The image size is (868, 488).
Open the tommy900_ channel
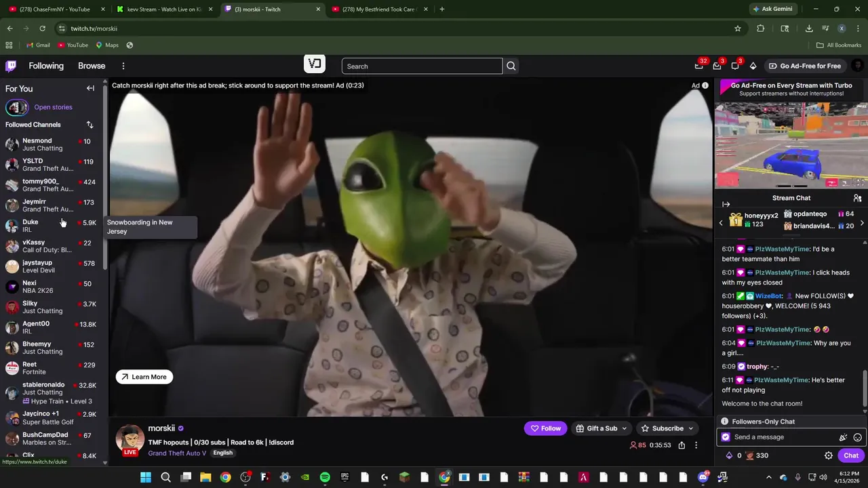51,185
